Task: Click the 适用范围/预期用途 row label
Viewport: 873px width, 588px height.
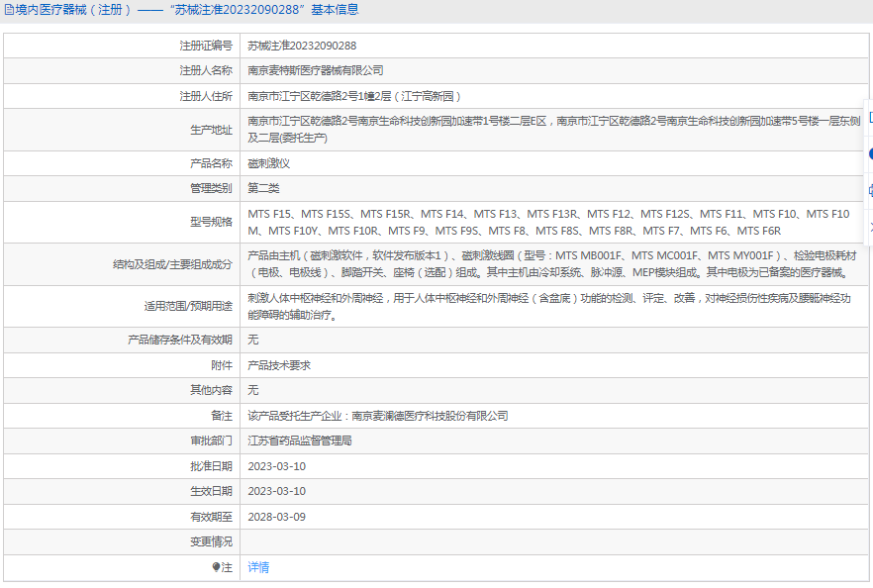Action: click(188, 306)
